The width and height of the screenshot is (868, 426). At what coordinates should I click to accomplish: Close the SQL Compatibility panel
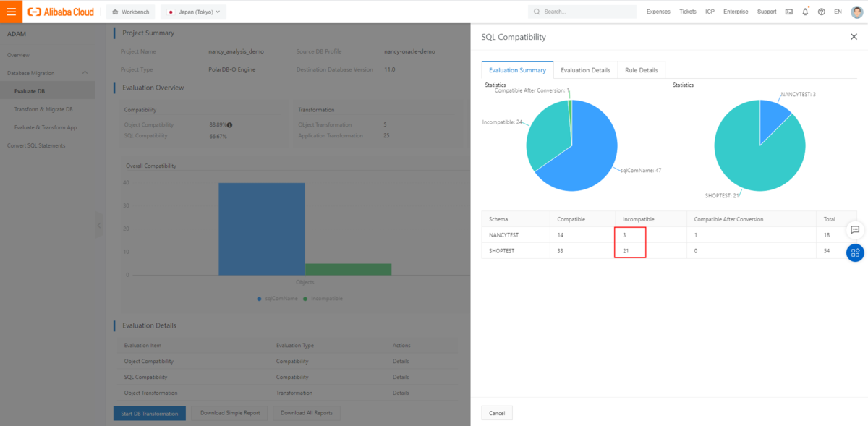[854, 36]
